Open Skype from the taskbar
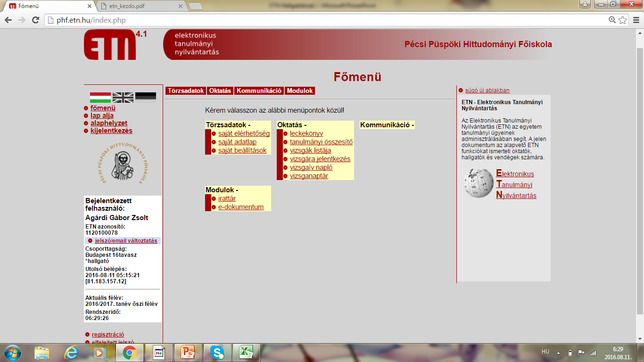Screen dimensions: 644x362 tap(217, 353)
